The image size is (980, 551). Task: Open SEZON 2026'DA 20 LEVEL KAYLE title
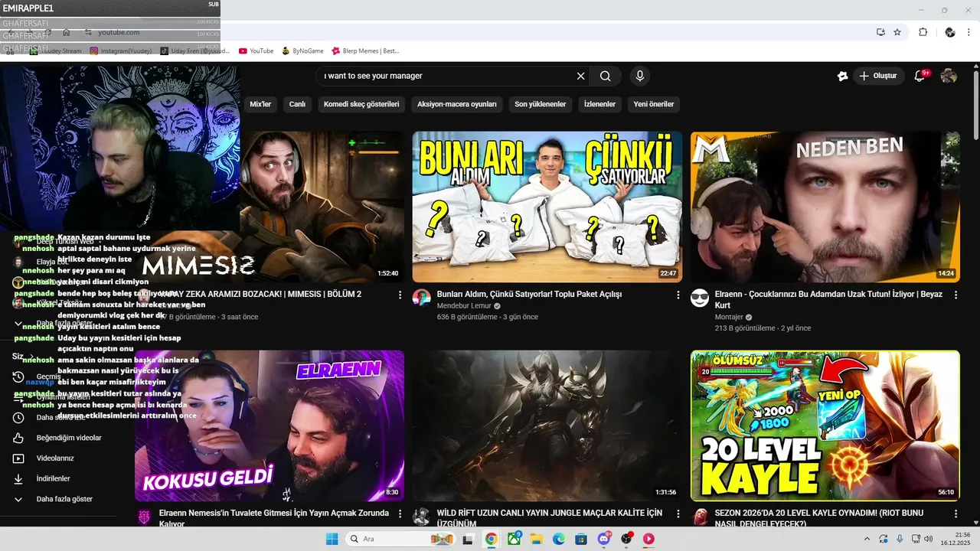(818, 518)
